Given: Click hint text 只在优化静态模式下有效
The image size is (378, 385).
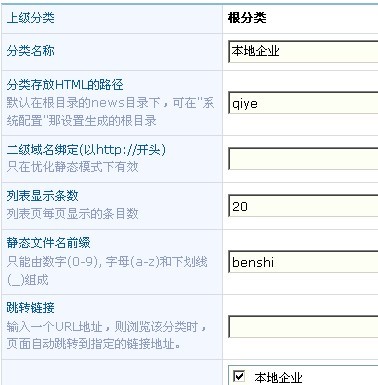Looking at the screenshot, I should [x=72, y=167].
